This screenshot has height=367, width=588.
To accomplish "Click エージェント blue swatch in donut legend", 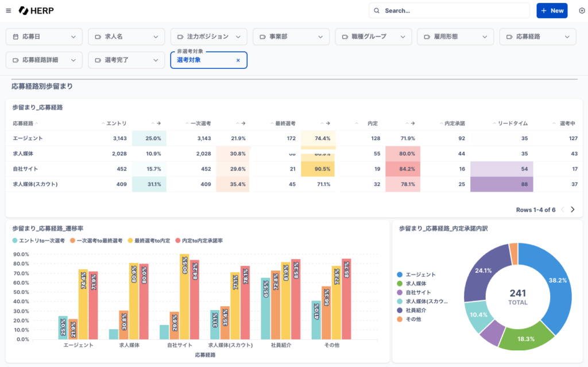I will coord(400,275).
